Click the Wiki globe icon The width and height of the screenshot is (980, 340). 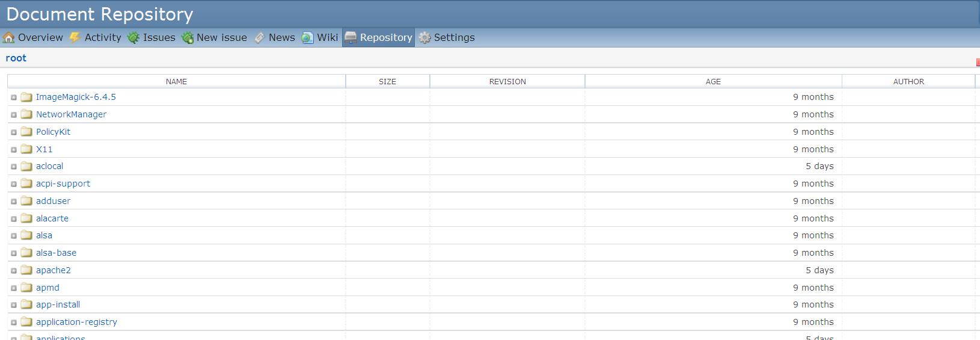[x=308, y=38]
